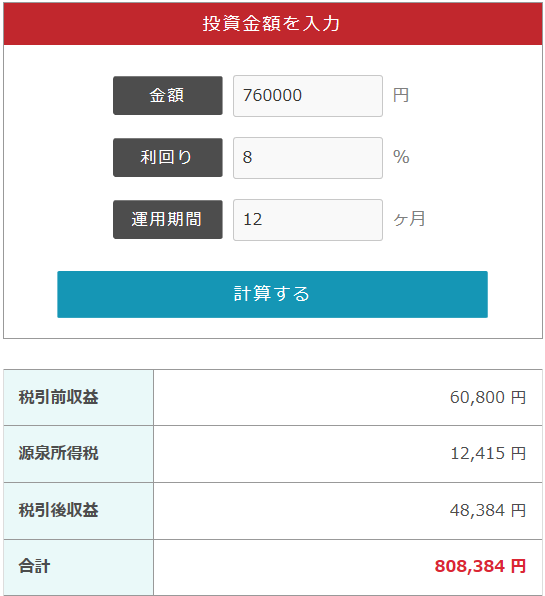The image size is (545, 596).
Task: Click the 利回り dark label
Action: coord(168,157)
